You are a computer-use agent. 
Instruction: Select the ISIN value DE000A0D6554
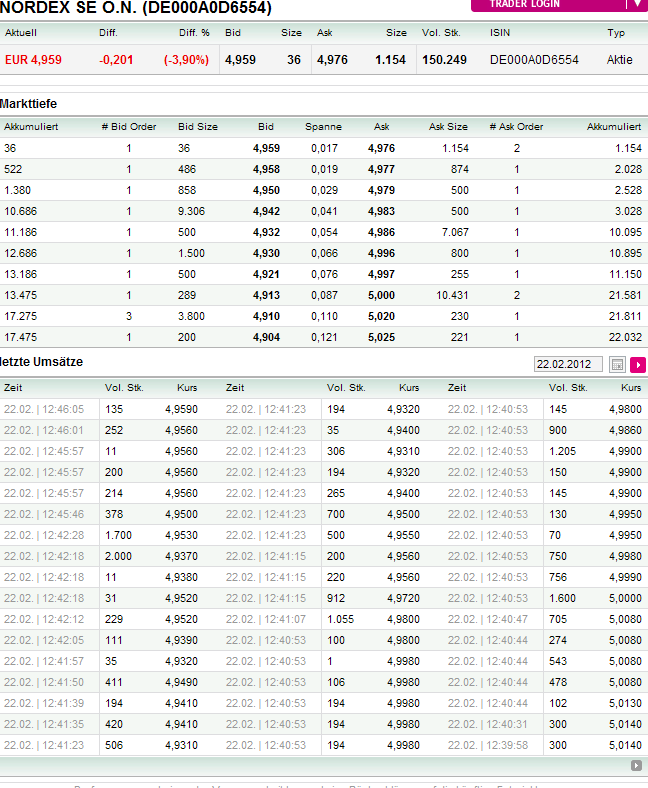[x=534, y=60]
